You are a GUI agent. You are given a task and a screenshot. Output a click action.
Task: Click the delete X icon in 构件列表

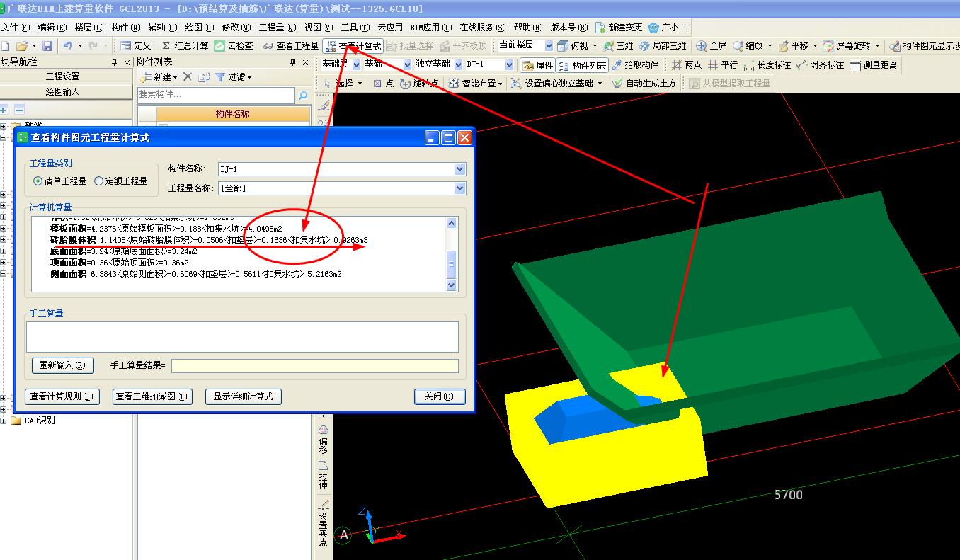click(x=187, y=76)
